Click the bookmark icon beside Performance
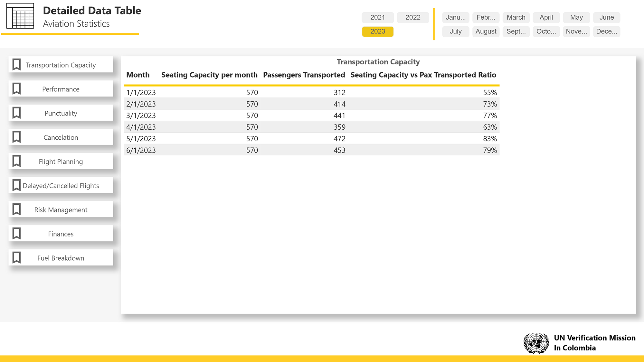 point(16,89)
